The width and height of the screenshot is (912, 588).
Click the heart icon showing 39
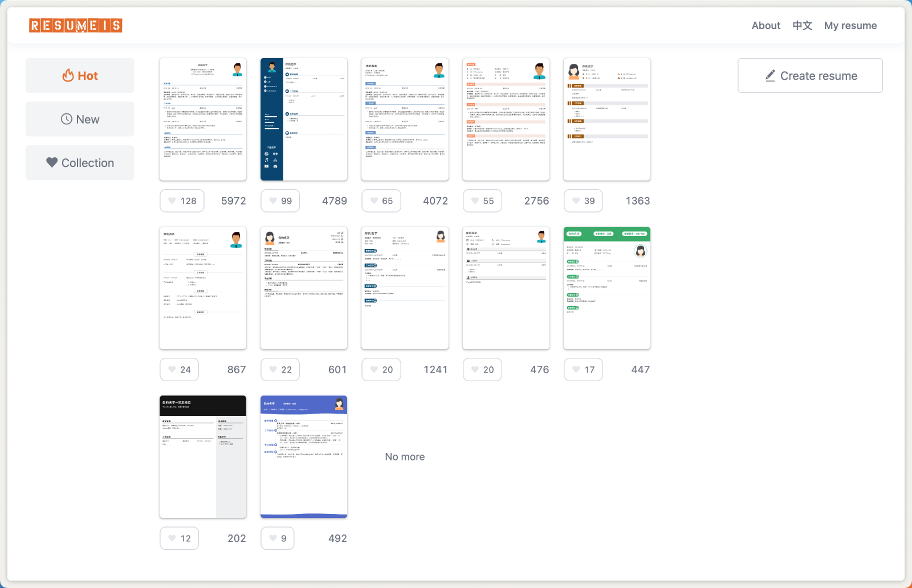[x=583, y=201]
